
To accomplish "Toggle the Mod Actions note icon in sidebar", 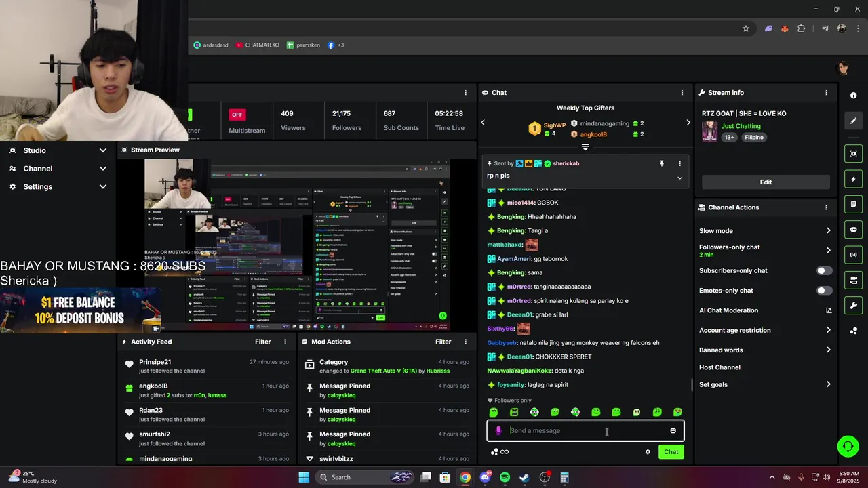I will (853, 204).
